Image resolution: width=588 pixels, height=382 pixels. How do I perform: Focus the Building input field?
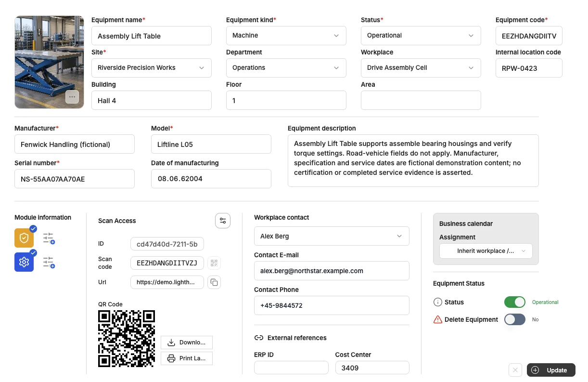click(x=152, y=100)
